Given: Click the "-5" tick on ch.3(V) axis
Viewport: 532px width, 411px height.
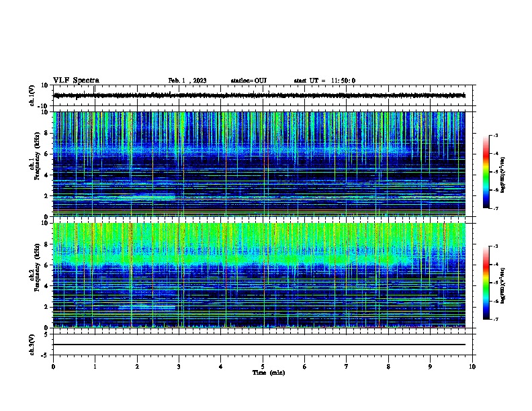Looking at the screenshot, I should coord(45,355).
